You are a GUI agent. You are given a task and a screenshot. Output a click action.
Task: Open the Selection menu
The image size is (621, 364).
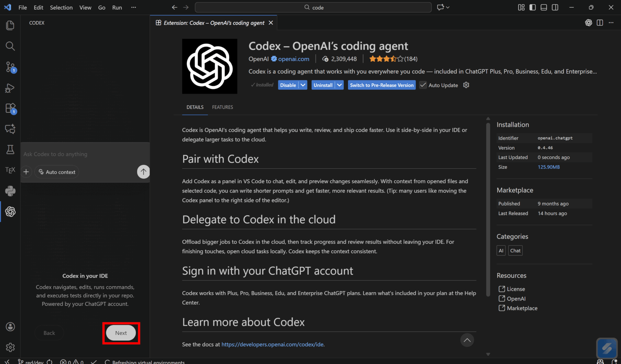[x=61, y=7]
